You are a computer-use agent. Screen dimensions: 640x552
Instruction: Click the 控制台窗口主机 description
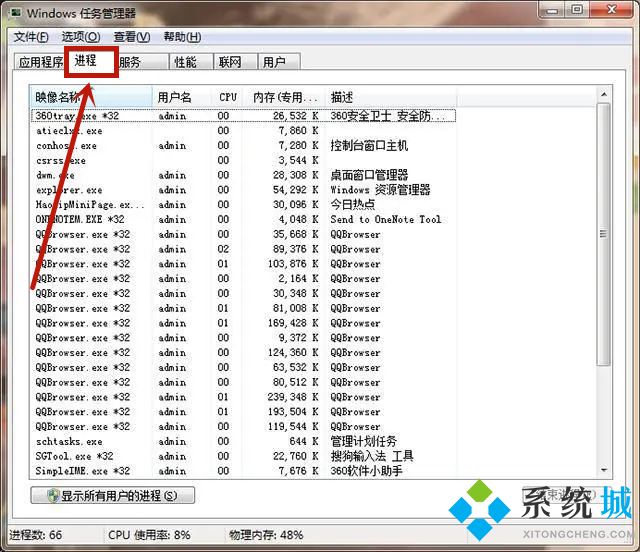pyautogui.click(x=369, y=146)
